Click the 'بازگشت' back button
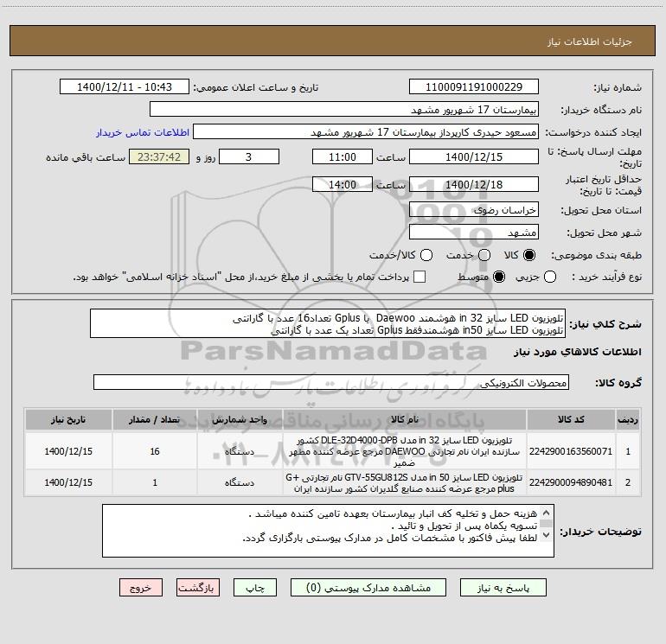The height and width of the screenshot is (644, 666). click(198, 588)
